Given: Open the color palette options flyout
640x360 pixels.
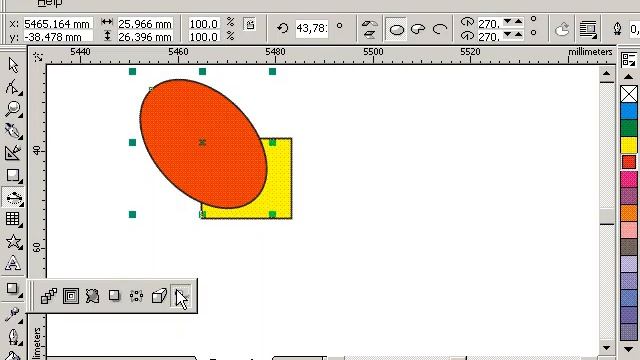Looking at the screenshot, I should 629,59.
